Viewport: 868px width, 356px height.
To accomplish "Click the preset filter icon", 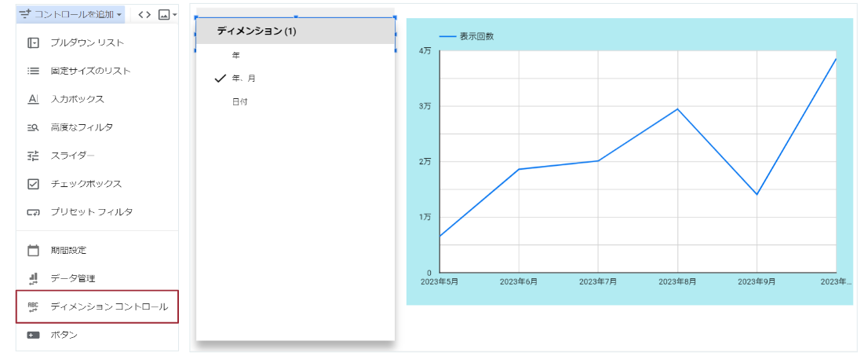I will point(33,212).
